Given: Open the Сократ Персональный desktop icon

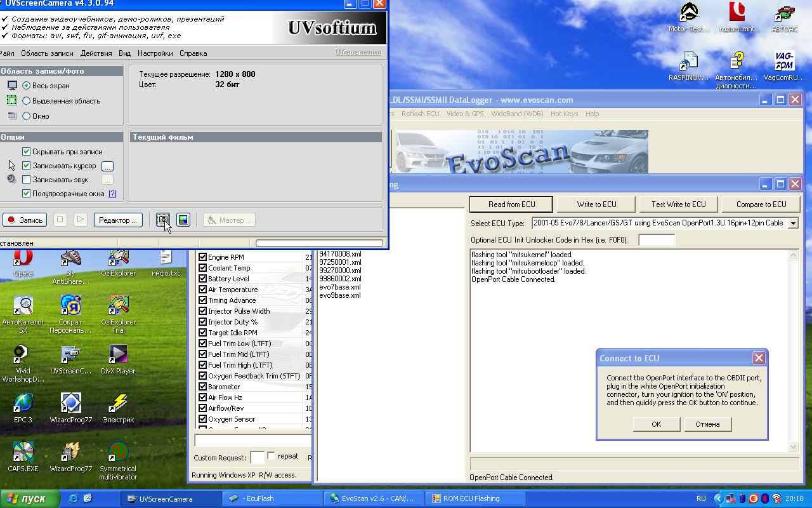Looking at the screenshot, I should pyautogui.click(x=71, y=315).
